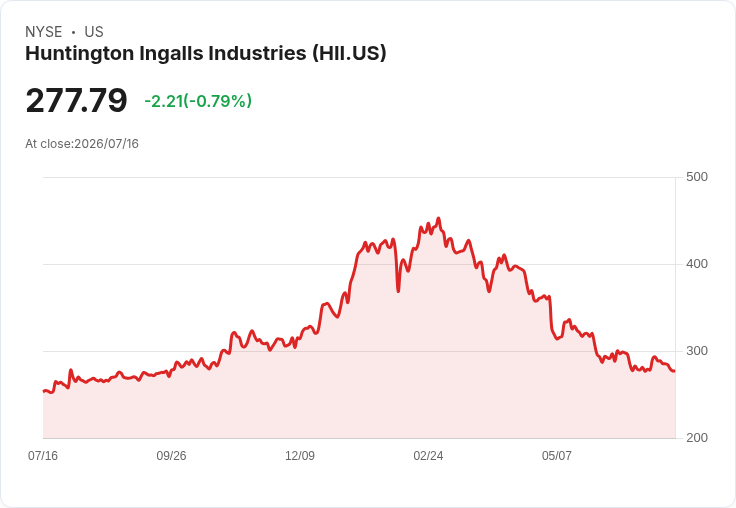Select the 07/16 date on x-axis

43,455
